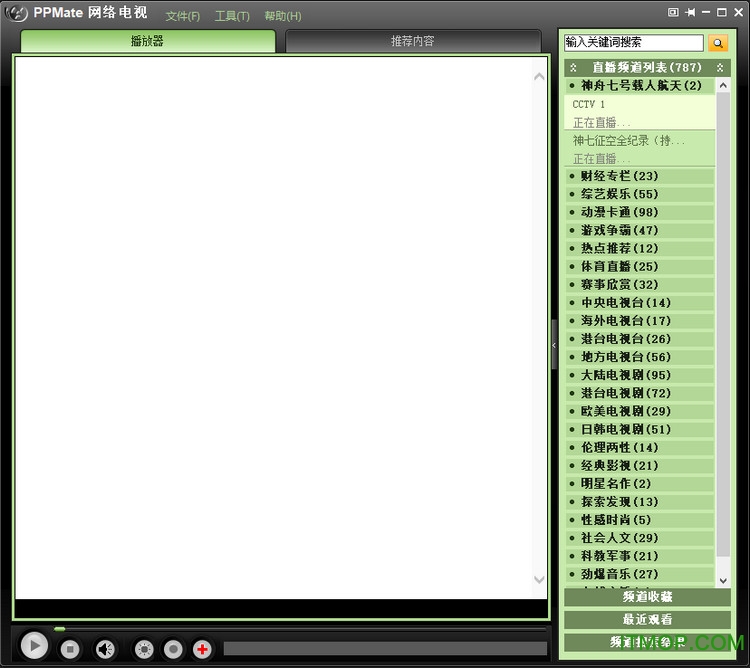Open the 最近观看 panel

click(x=647, y=619)
